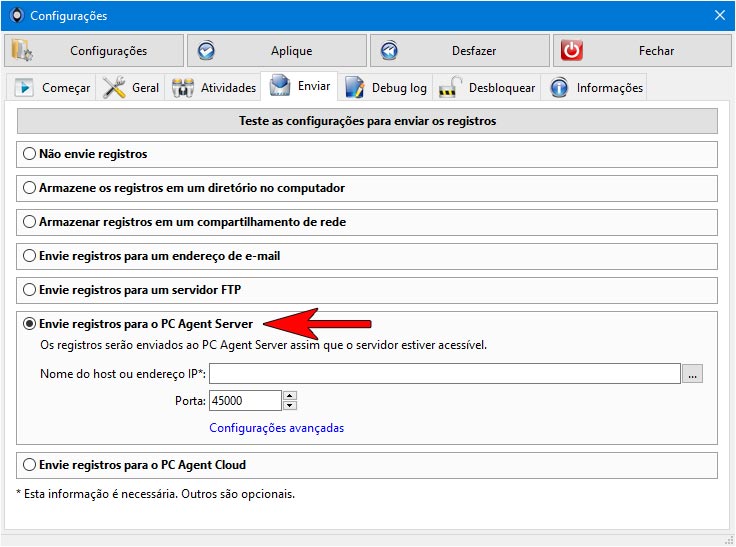Click the Enviar envelope icon
Viewport: 736px width, 547px height.
click(280, 85)
